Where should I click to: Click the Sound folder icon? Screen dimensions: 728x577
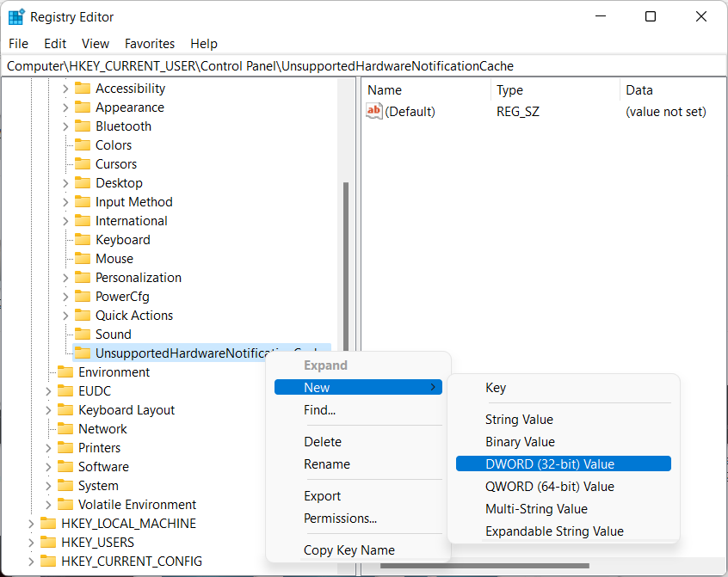83,334
